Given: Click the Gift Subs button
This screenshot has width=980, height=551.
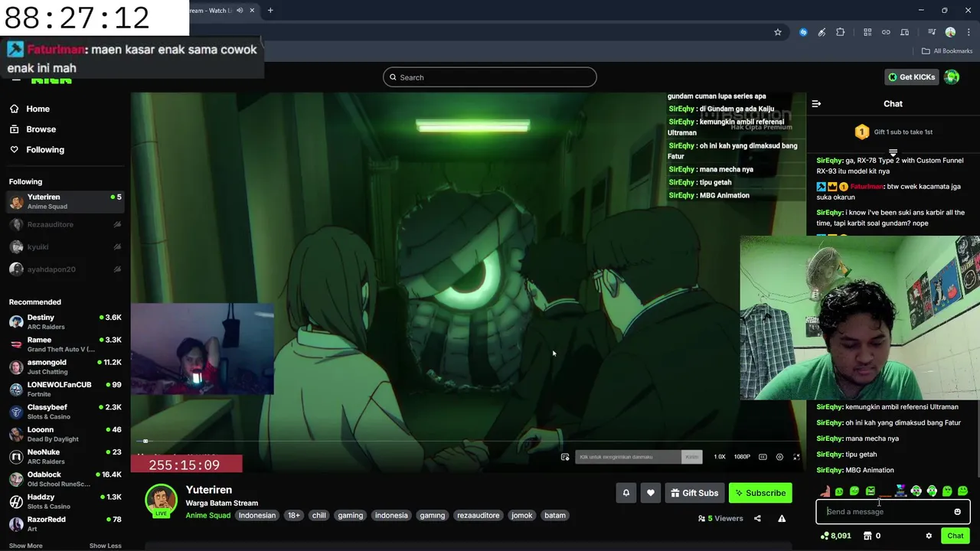Looking at the screenshot, I should coord(694,493).
